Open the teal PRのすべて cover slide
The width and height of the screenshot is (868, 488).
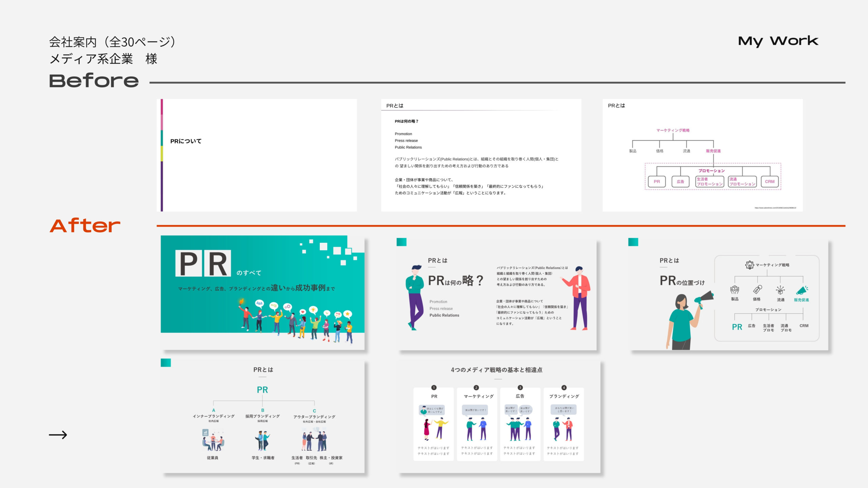click(262, 292)
